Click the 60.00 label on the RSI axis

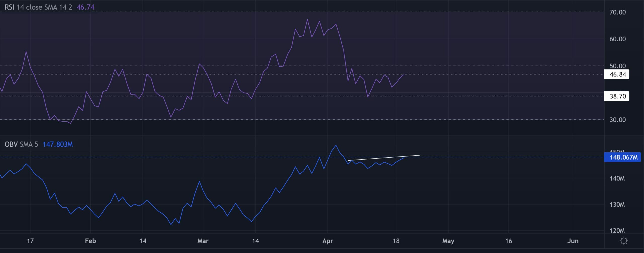click(617, 39)
